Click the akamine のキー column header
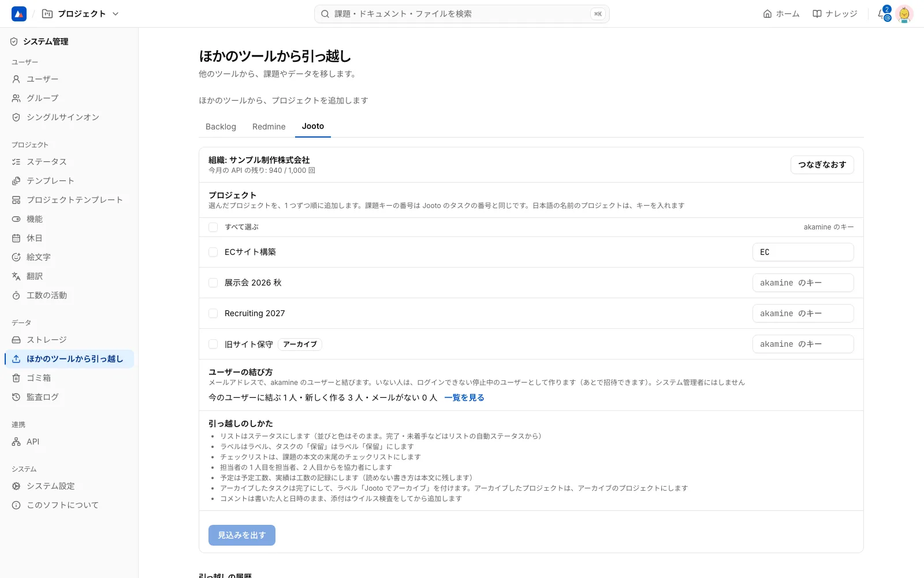Viewport: 924px width, 578px height. pos(829,227)
